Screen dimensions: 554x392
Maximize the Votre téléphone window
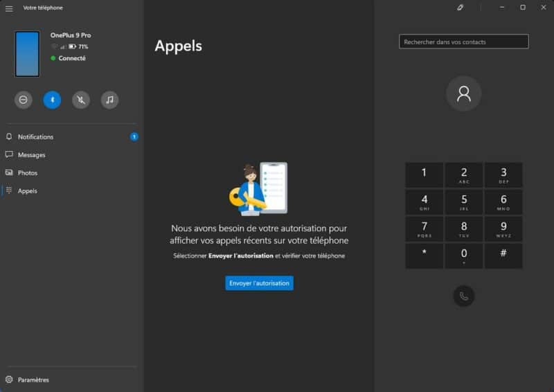point(523,8)
